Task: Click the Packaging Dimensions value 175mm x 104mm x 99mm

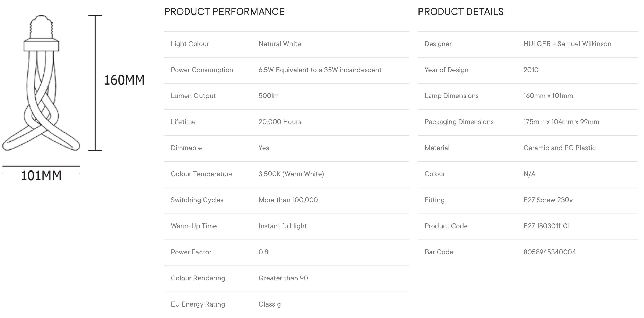Action: click(561, 122)
